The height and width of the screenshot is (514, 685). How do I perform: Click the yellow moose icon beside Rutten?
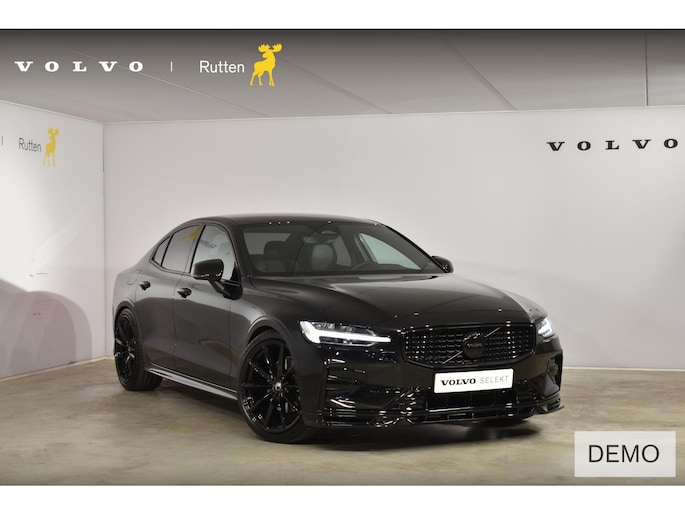coord(266,65)
